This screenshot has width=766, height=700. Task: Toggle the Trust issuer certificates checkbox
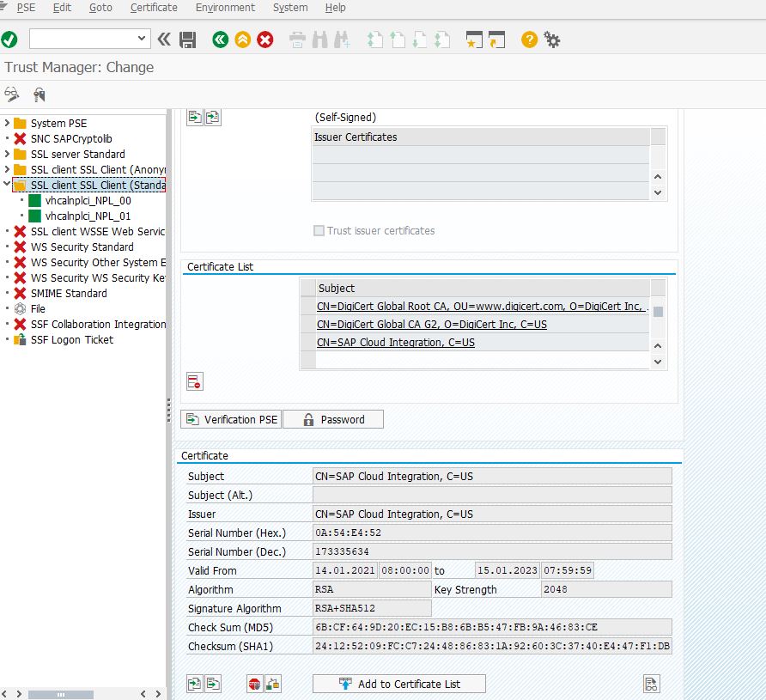[x=319, y=230]
